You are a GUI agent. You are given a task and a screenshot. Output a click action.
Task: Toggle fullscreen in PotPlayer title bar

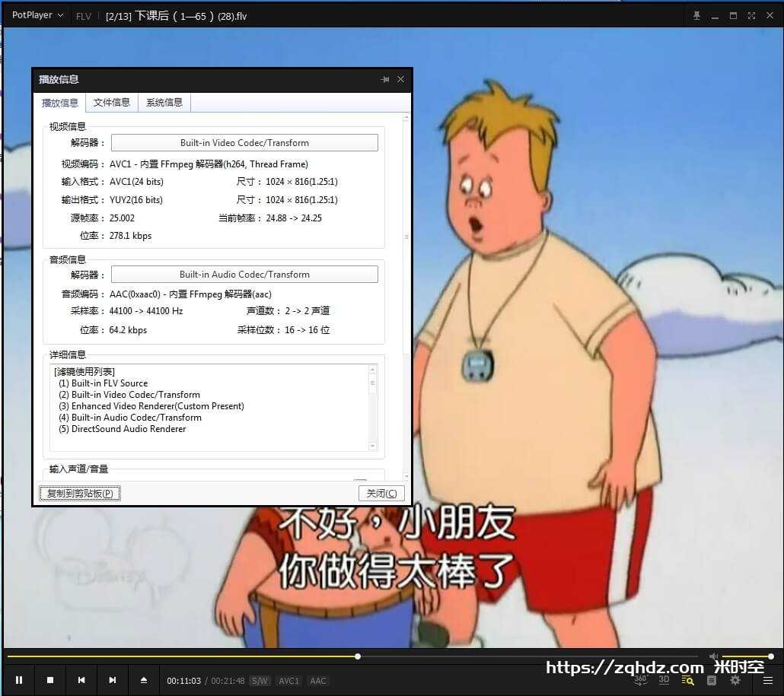point(751,15)
